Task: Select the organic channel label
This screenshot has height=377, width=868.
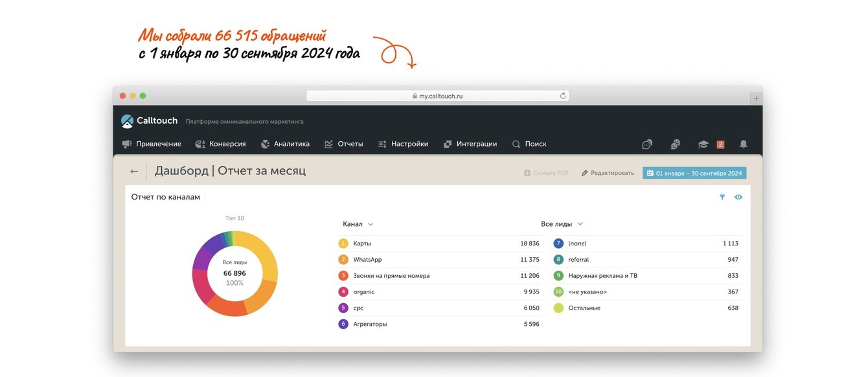Action: tap(364, 292)
